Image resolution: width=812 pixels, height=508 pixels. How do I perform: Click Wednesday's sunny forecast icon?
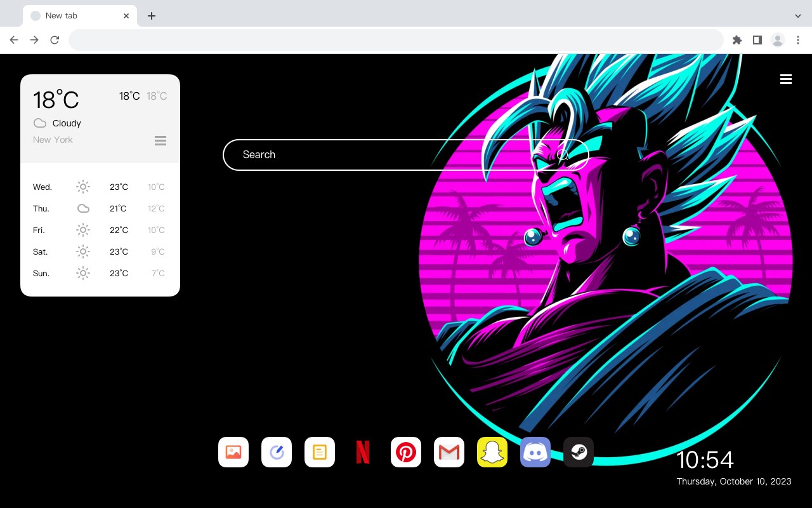tap(83, 187)
